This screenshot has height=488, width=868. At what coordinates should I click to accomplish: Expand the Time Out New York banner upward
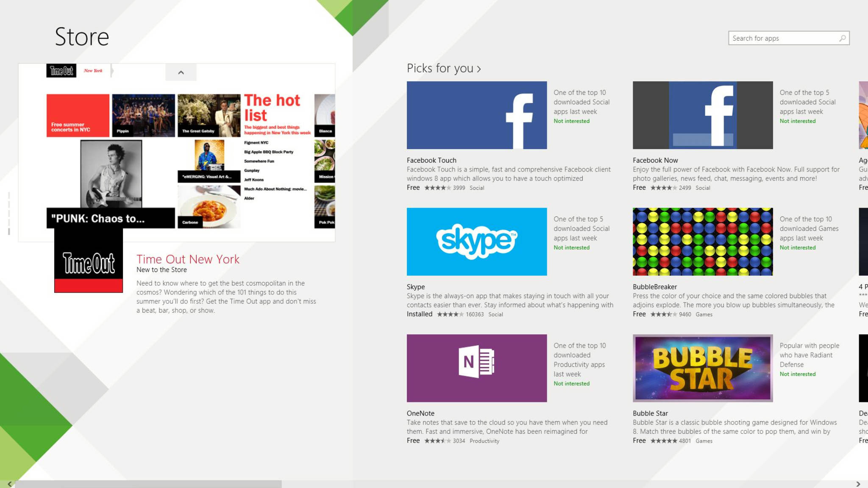click(x=181, y=72)
